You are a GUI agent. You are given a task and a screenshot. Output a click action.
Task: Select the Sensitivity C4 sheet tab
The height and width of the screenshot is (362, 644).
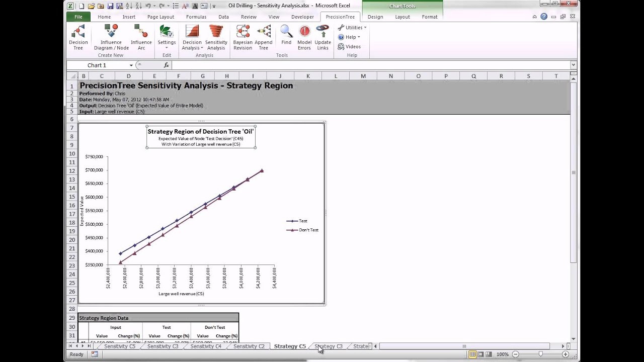coord(206,346)
